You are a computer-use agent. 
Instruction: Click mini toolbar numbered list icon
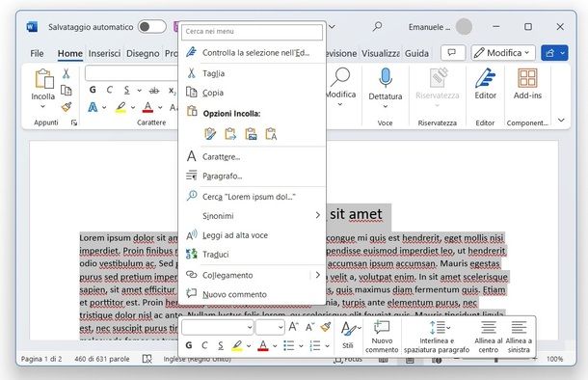[x=315, y=345]
